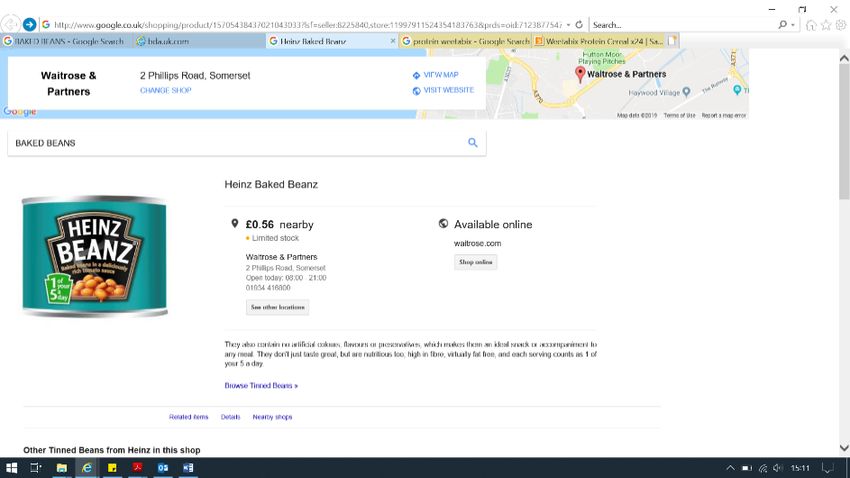The image size is (850, 478).
Task: Click the Internet Explorer taskbar icon
Action: (87, 468)
